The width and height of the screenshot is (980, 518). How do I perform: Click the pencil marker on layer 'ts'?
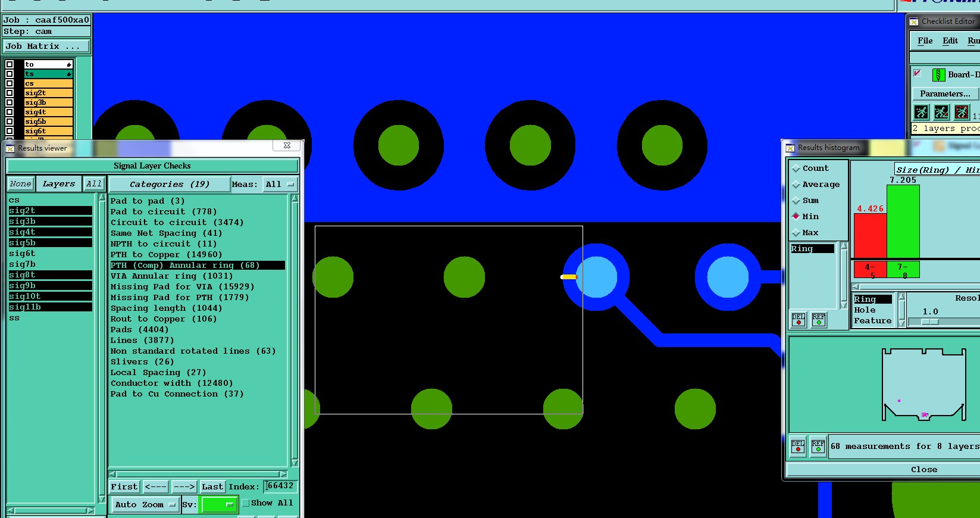pos(69,74)
